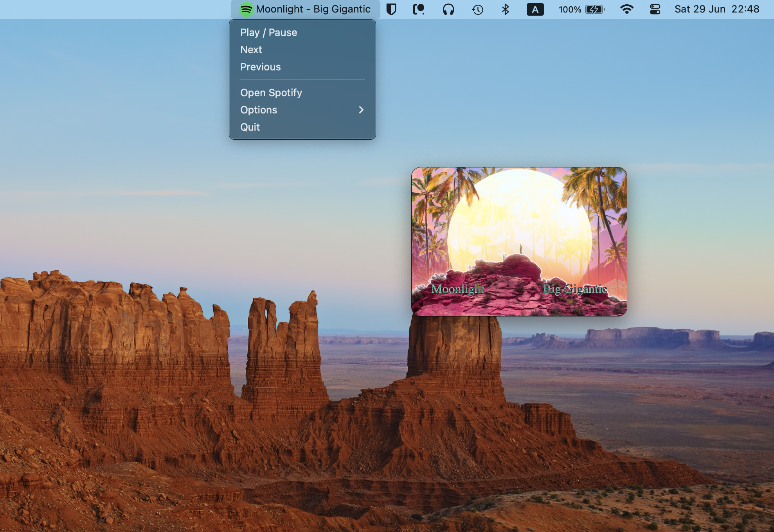Click the headphones icon in the menu bar
The width and height of the screenshot is (774, 532).
tap(448, 9)
